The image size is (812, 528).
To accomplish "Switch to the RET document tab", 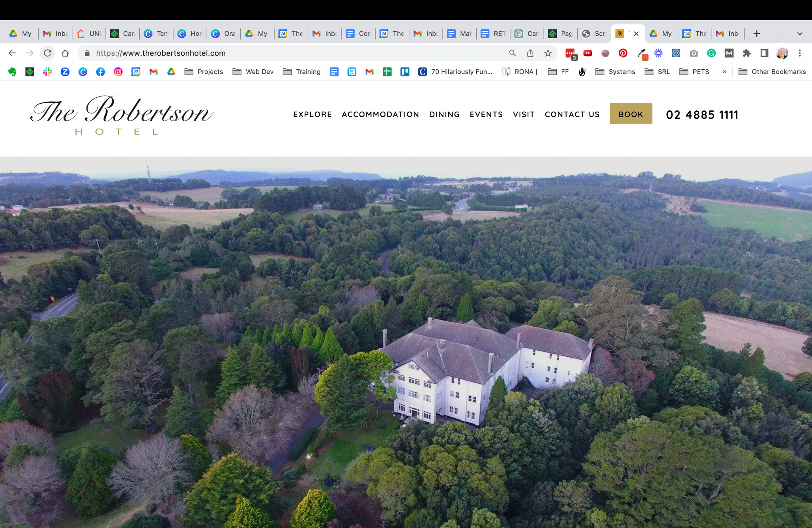I will coord(493,34).
